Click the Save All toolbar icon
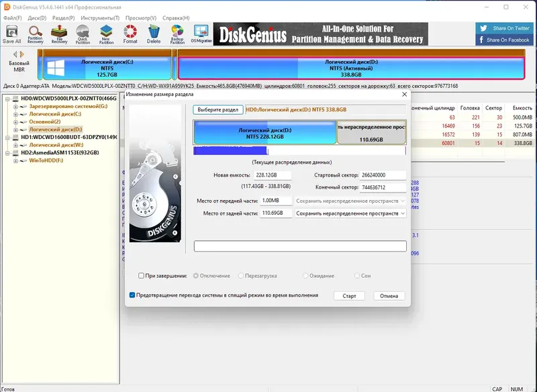Image resolution: width=537 pixels, height=392 pixels. [x=11, y=34]
